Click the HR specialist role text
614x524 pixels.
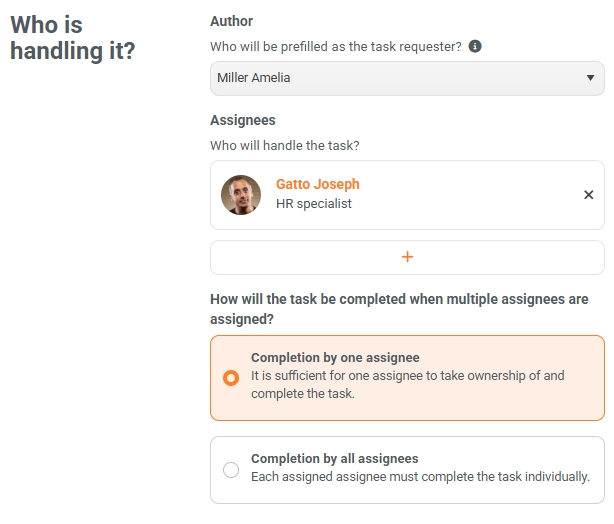pos(314,204)
